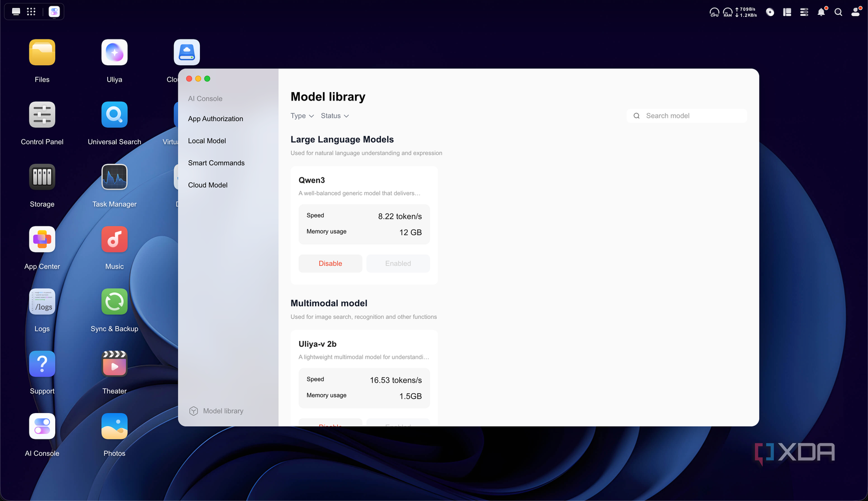Click the "8.22 token/s" speed value
The width and height of the screenshot is (868, 501).
point(400,216)
